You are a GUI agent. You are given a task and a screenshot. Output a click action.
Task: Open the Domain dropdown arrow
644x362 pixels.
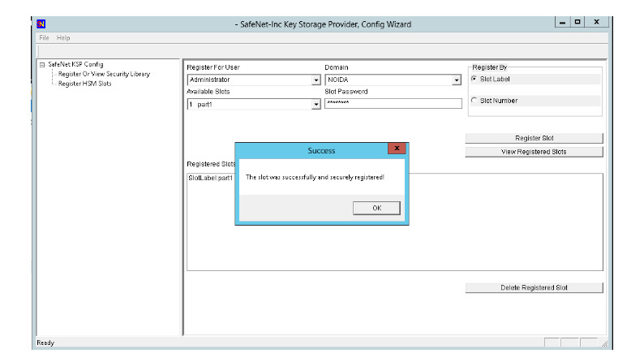click(457, 80)
